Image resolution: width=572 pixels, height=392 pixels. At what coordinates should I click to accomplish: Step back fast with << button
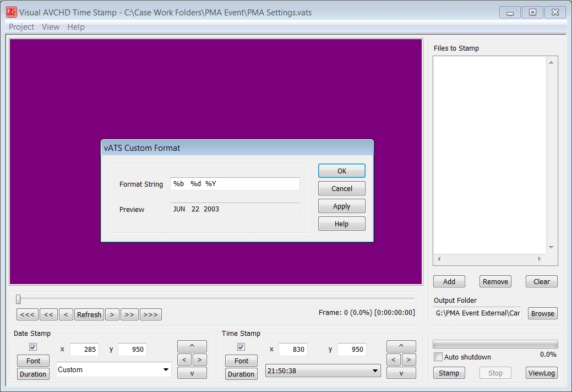tap(48, 314)
